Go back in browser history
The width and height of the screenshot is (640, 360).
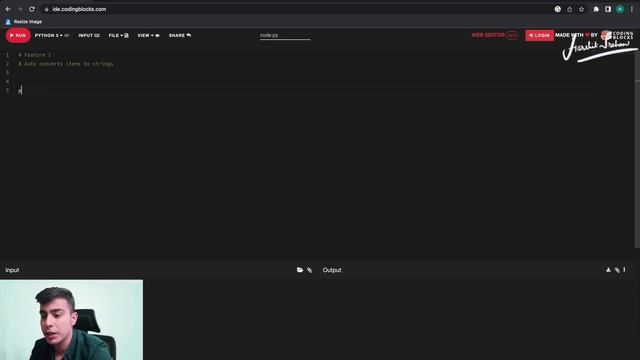coord(8,9)
